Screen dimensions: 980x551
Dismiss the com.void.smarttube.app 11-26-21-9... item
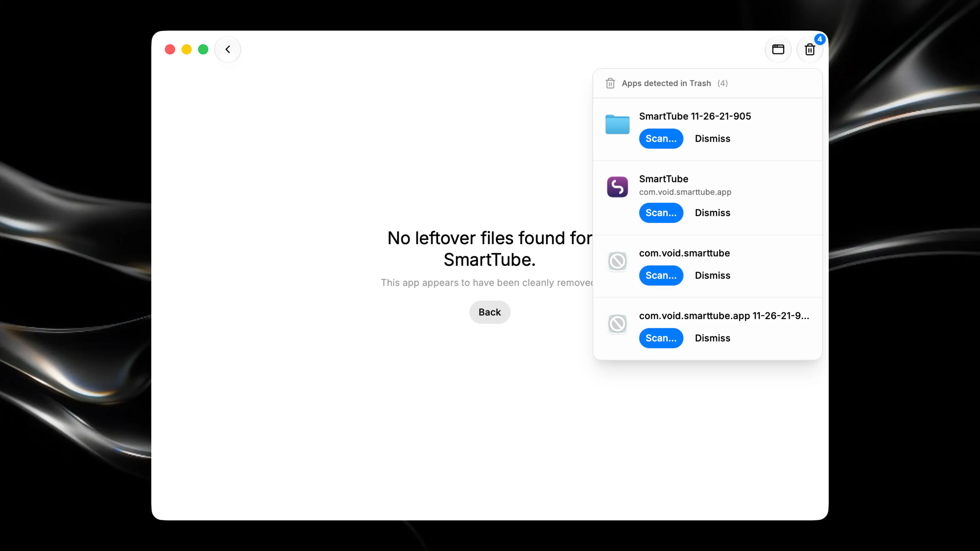[x=713, y=338]
